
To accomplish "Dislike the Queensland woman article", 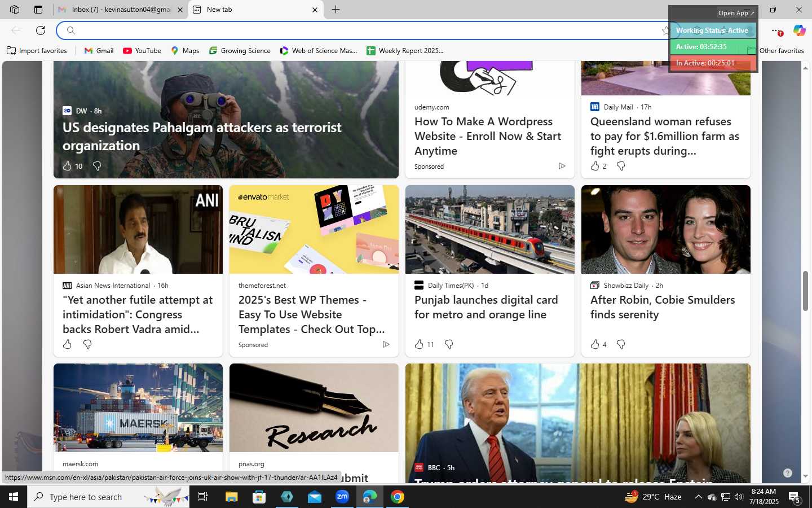I will (621, 166).
